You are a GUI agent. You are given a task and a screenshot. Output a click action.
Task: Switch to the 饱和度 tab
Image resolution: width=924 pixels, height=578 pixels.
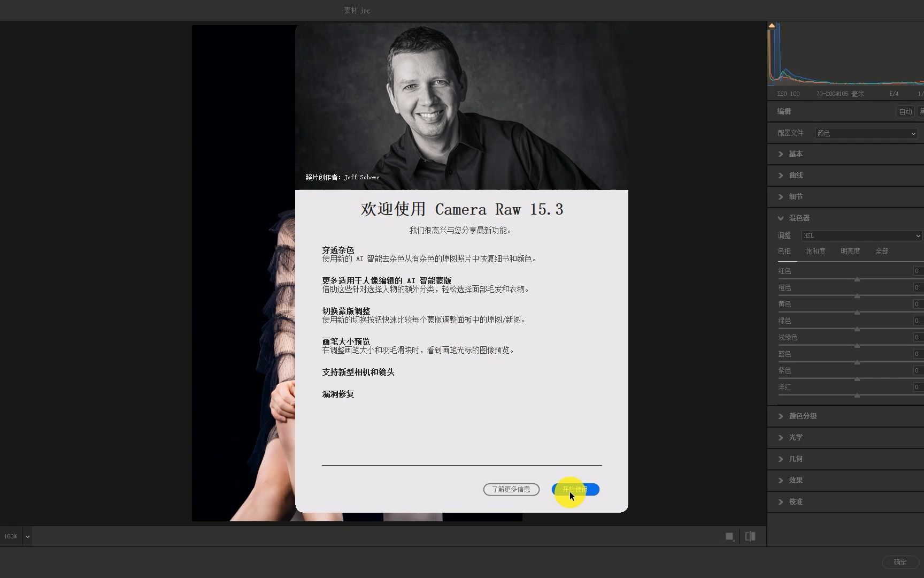click(815, 251)
